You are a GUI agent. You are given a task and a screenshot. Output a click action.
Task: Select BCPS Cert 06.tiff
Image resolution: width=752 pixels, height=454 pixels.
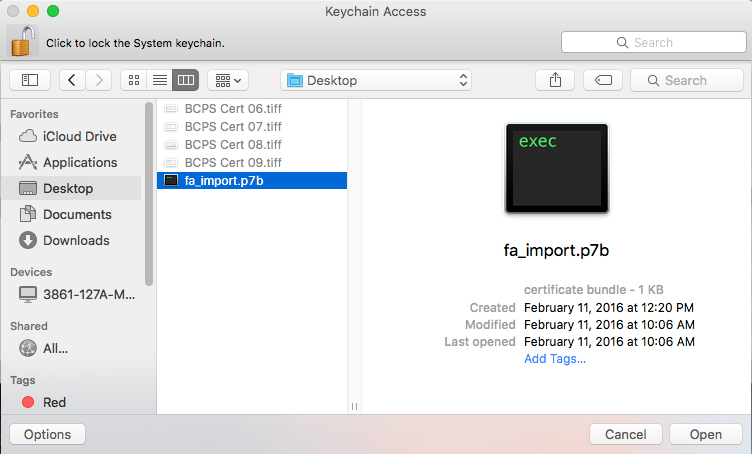(x=252, y=109)
